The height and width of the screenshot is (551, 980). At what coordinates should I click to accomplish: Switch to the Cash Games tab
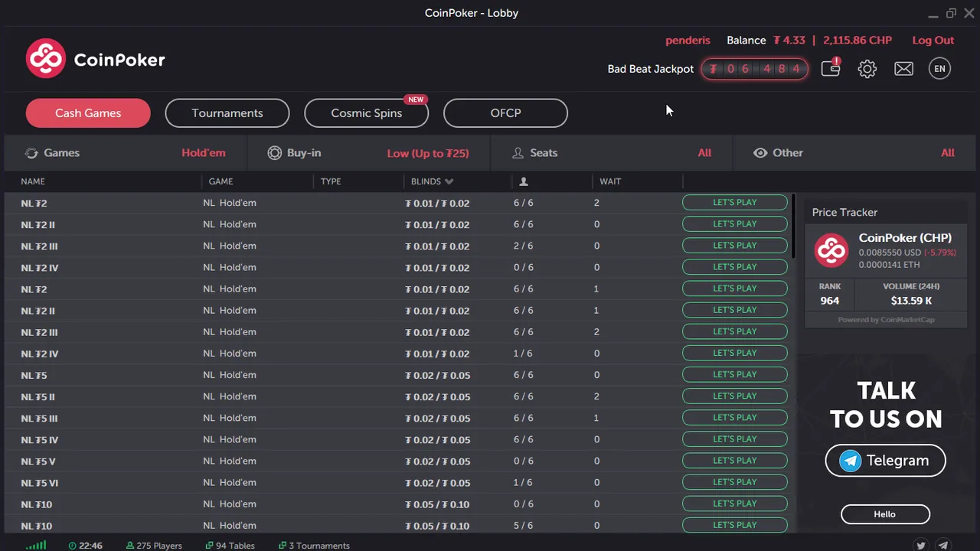(88, 113)
